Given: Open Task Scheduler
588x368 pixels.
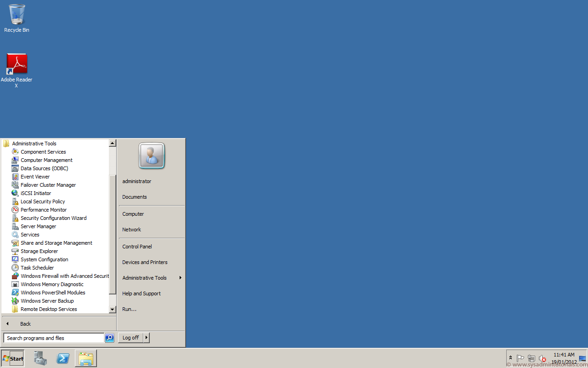Looking at the screenshot, I should (x=37, y=267).
